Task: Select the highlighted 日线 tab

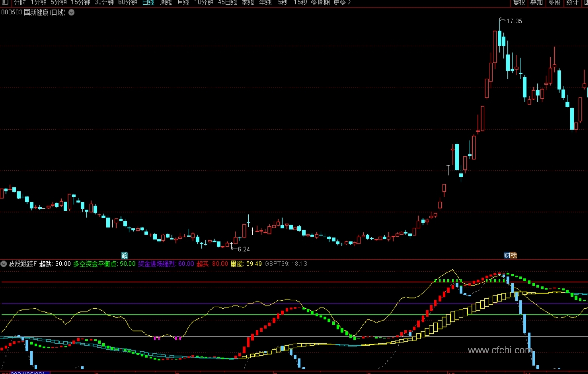Action: coord(148,2)
